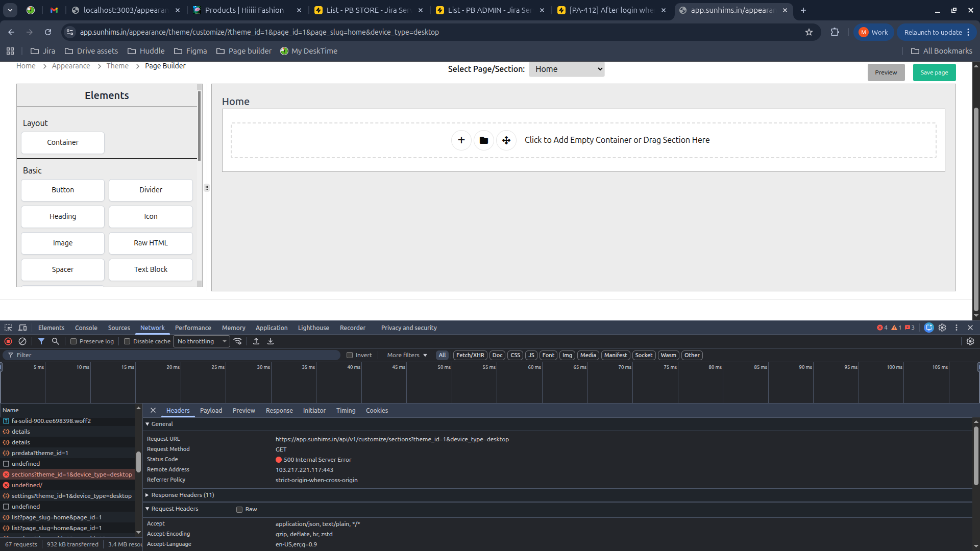
Task: Click the error count badge showing 4
Action: (883, 328)
